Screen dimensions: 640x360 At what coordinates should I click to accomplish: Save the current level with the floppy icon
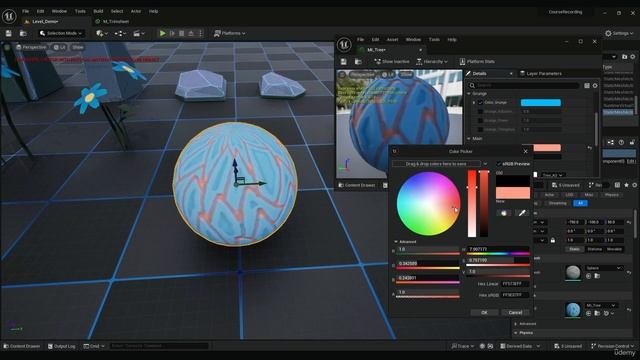[x=9, y=33]
